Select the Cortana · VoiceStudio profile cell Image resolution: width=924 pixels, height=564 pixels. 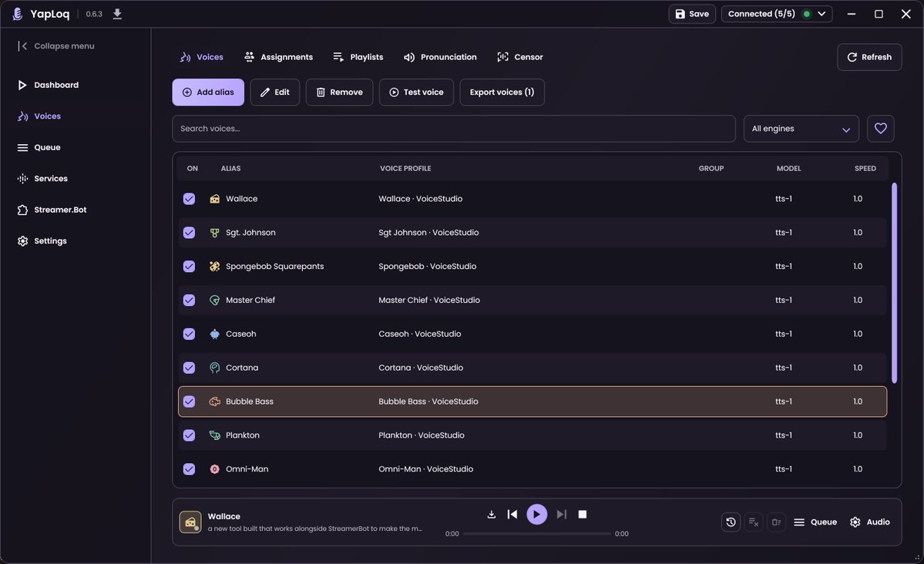(421, 368)
